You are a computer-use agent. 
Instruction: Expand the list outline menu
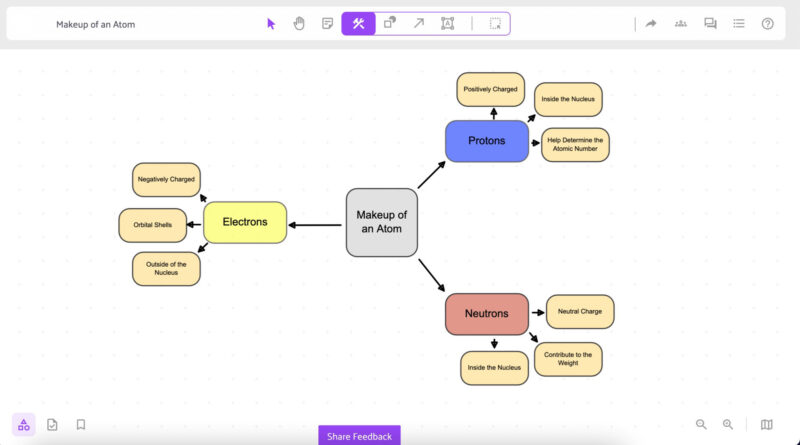click(739, 24)
